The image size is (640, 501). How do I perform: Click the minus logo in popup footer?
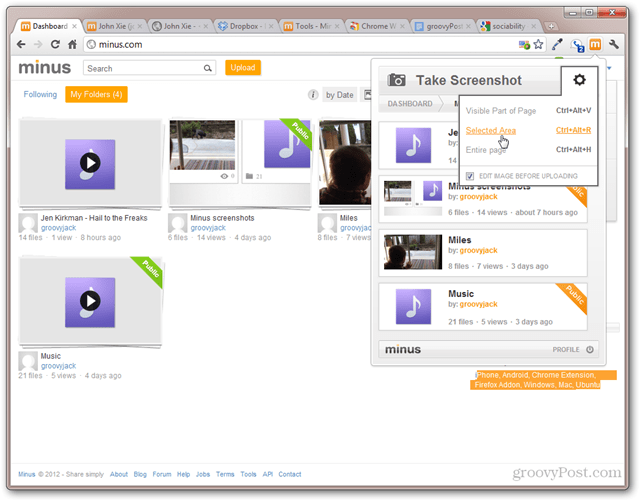click(x=403, y=350)
